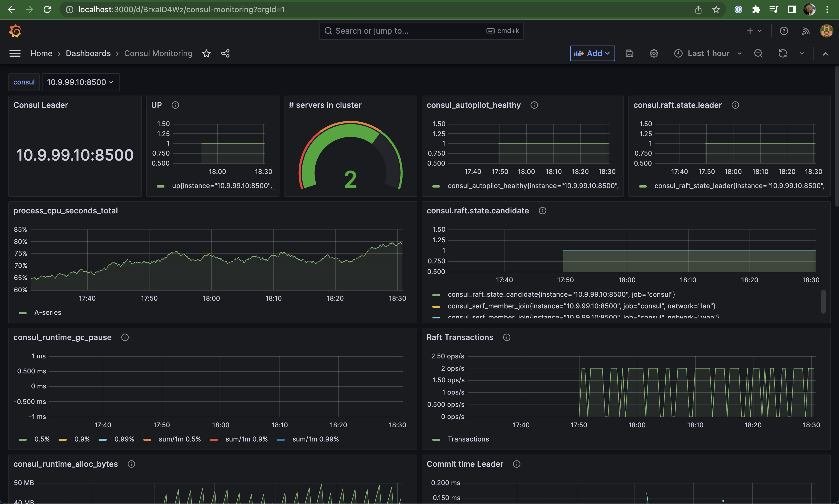Click the browser address bar URL

(181, 9)
